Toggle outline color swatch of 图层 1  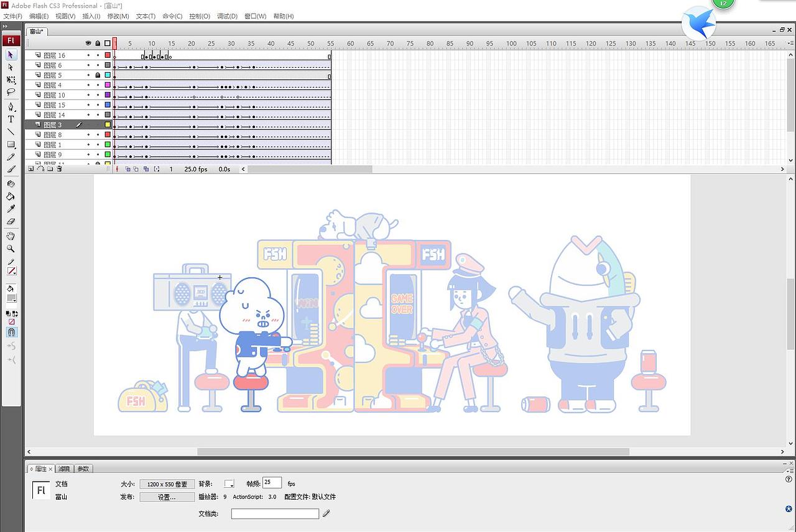click(x=108, y=145)
